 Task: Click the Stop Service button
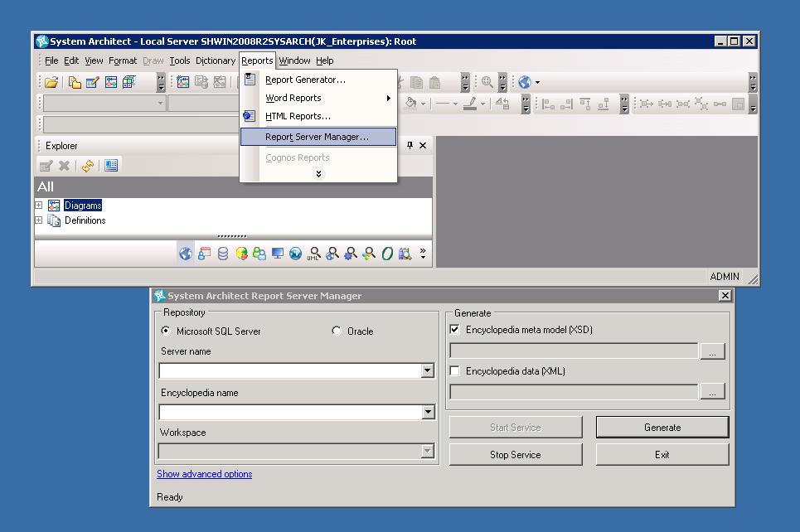point(516,454)
